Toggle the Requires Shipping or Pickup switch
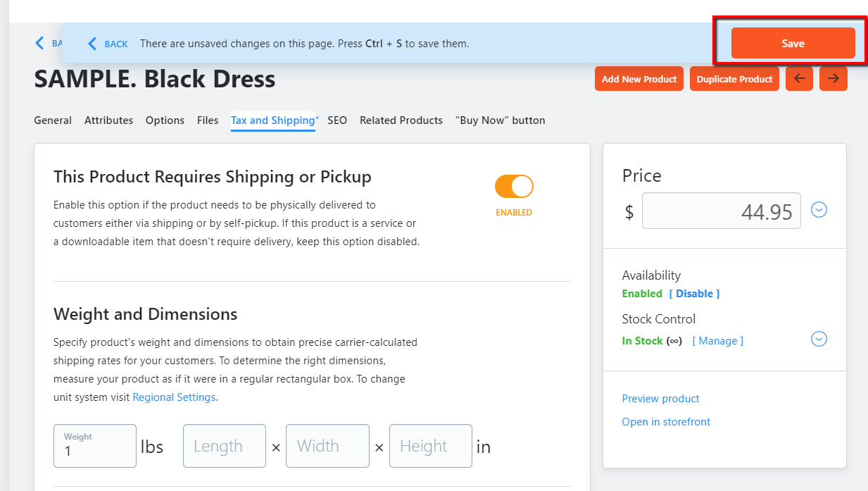The height and width of the screenshot is (491, 868). point(514,187)
